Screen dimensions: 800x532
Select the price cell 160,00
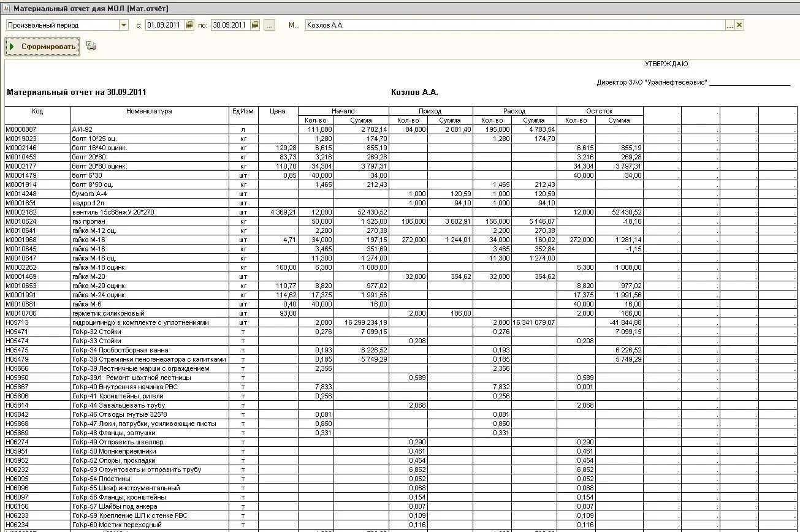coord(278,267)
